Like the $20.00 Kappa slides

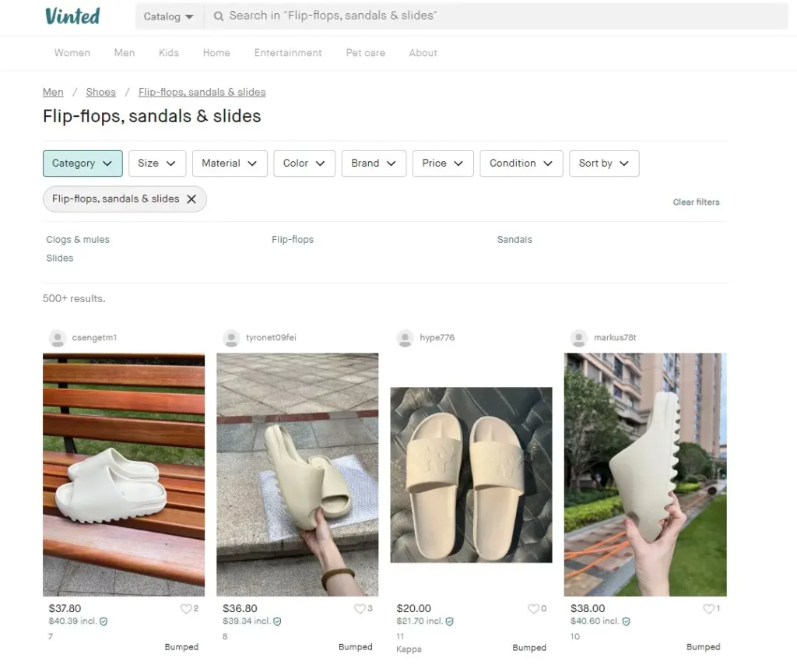[533, 609]
